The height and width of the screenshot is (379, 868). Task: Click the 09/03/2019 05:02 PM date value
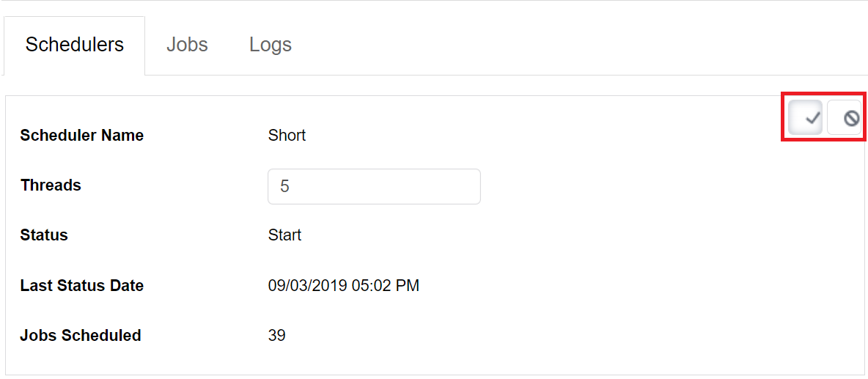[344, 285]
